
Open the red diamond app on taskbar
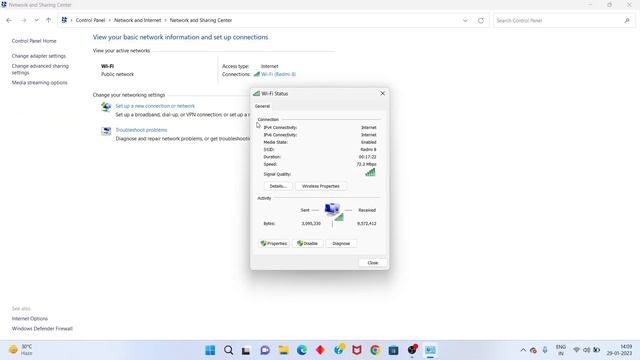pos(320,350)
